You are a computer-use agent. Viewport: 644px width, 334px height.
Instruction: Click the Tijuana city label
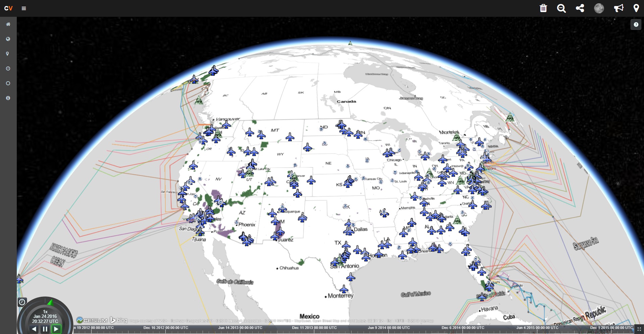click(199, 239)
